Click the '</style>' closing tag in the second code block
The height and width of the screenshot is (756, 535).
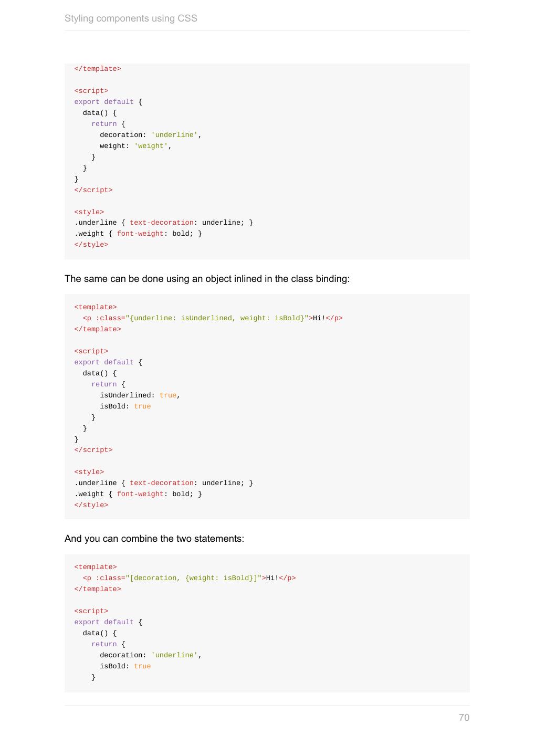coord(91,505)
